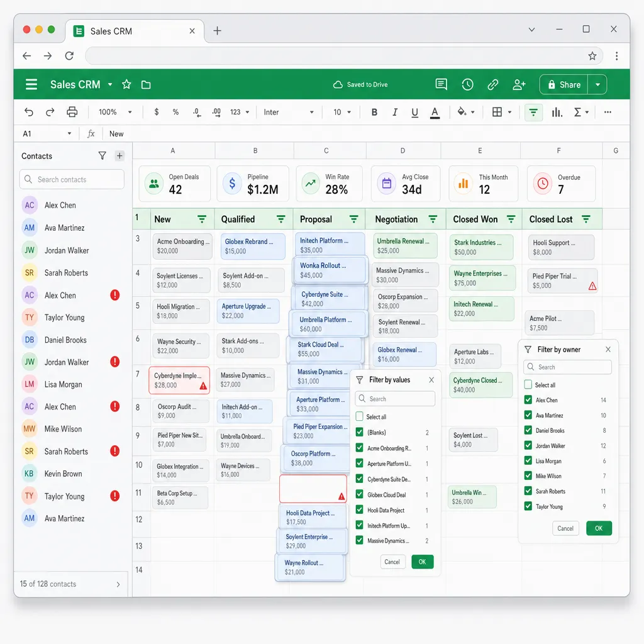
Task: Open the 123 number format dropdown
Action: click(x=240, y=112)
